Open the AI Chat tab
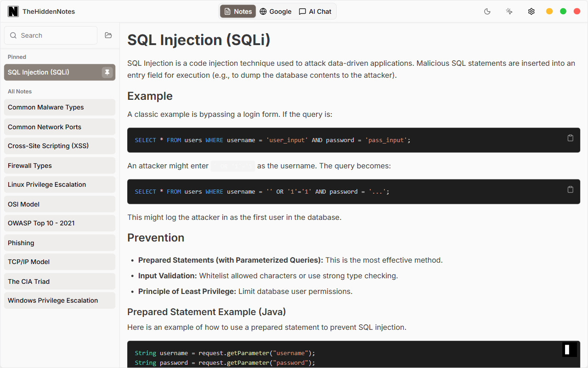The image size is (588, 368). tap(315, 11)
